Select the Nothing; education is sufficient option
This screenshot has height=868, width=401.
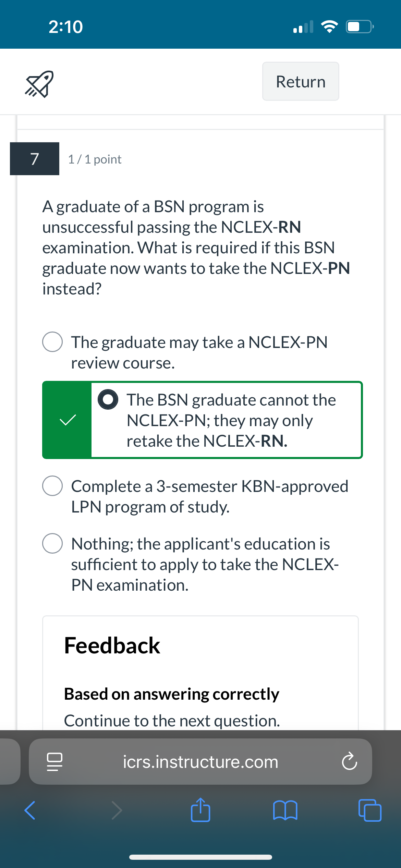coord(52,543)
